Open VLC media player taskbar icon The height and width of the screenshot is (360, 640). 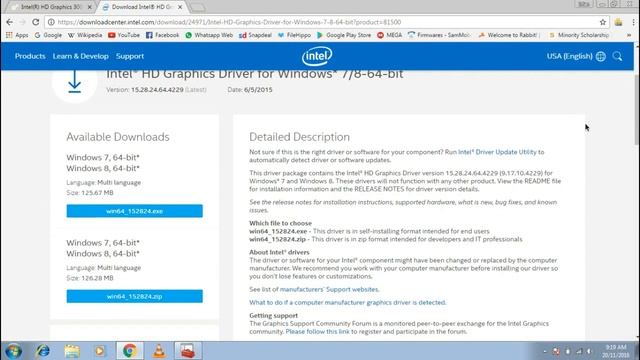click(159, 351)
